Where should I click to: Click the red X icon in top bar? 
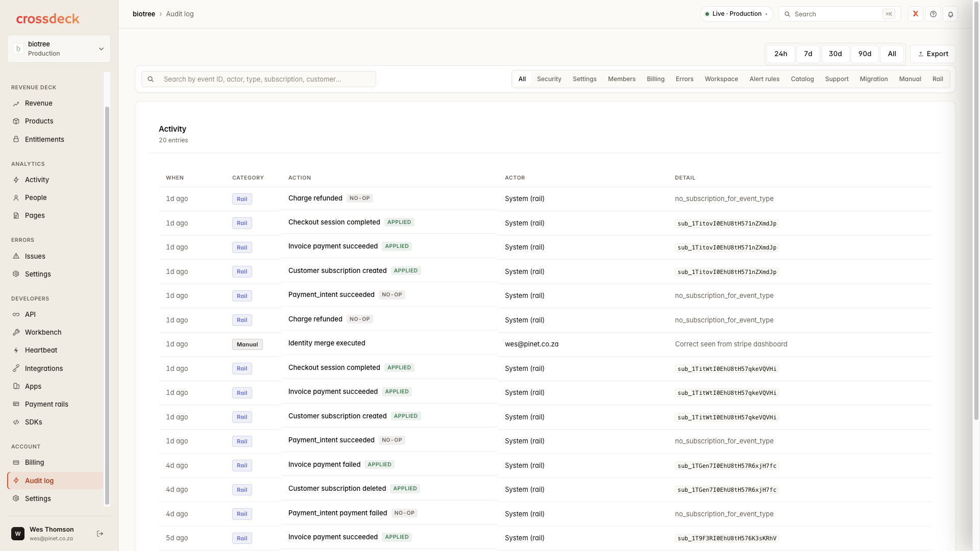915,14
